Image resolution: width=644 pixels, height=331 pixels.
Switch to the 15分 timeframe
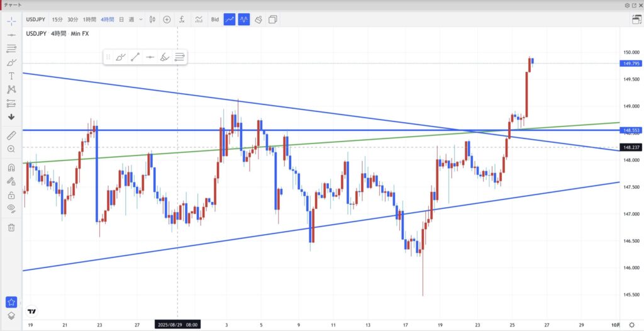(57, 20)
